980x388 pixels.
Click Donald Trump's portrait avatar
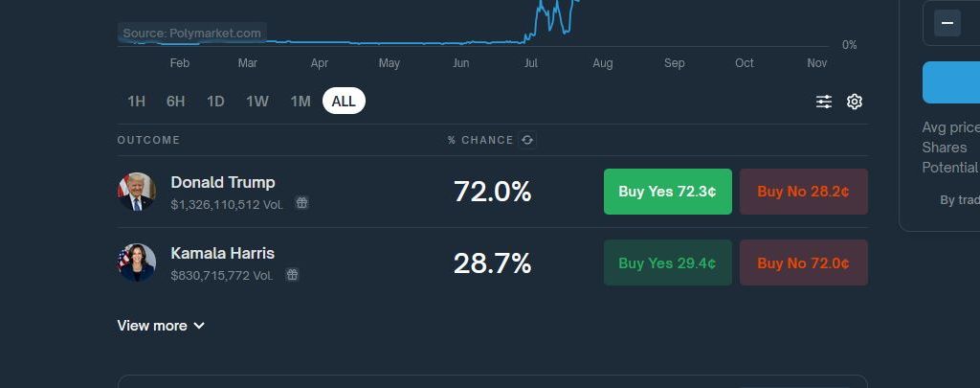coord(137,192)
